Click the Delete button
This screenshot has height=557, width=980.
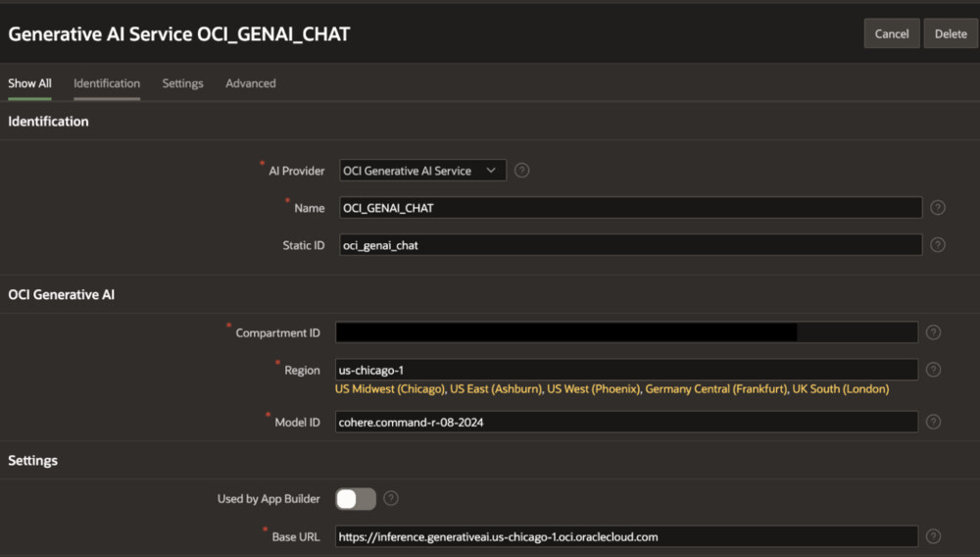950,33
